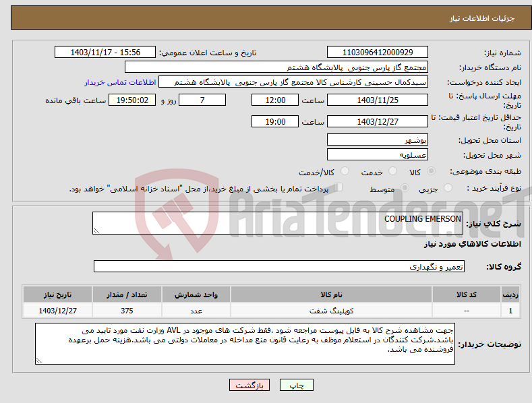The height and width of the screenshot is (403, 532).
Task: Click the need date cell 1403/12/27
Action: pos(58,311)
